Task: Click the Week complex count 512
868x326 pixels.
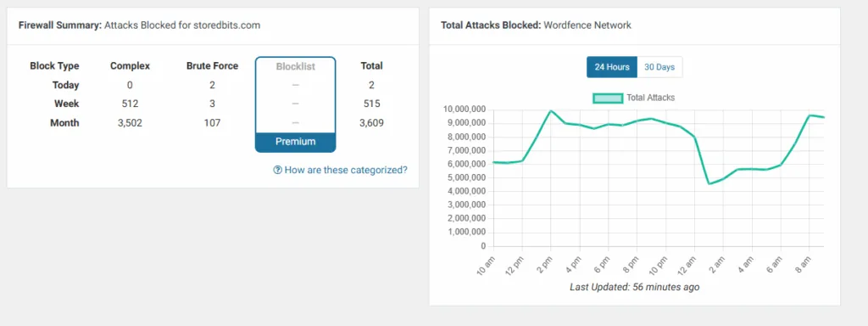Action: [x=130, y=104]
